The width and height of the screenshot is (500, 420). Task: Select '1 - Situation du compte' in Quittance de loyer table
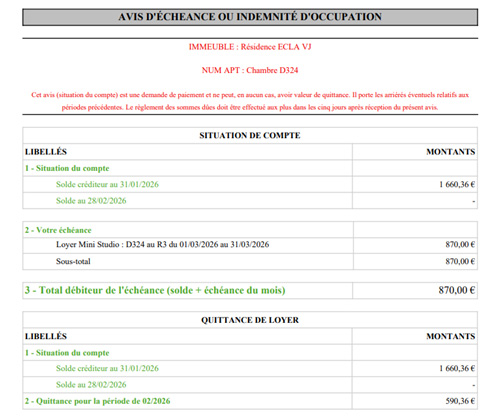click(67, 353)
